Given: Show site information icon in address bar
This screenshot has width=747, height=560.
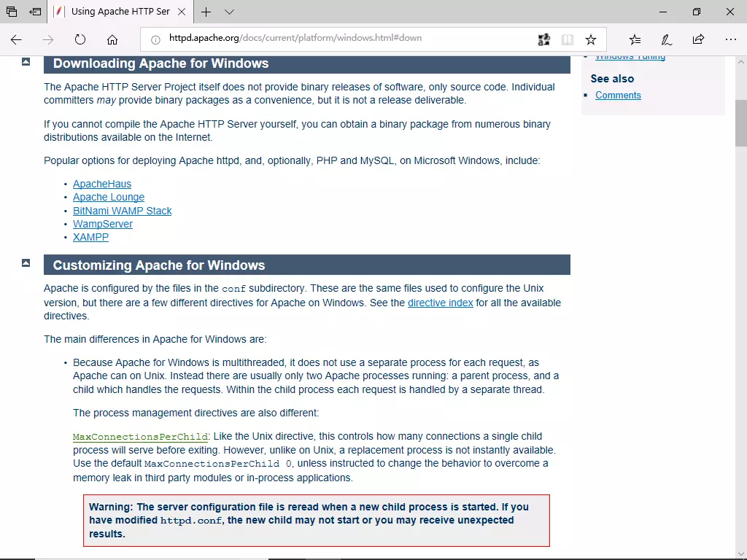Looking at the screenshot, I should point(155,40).
